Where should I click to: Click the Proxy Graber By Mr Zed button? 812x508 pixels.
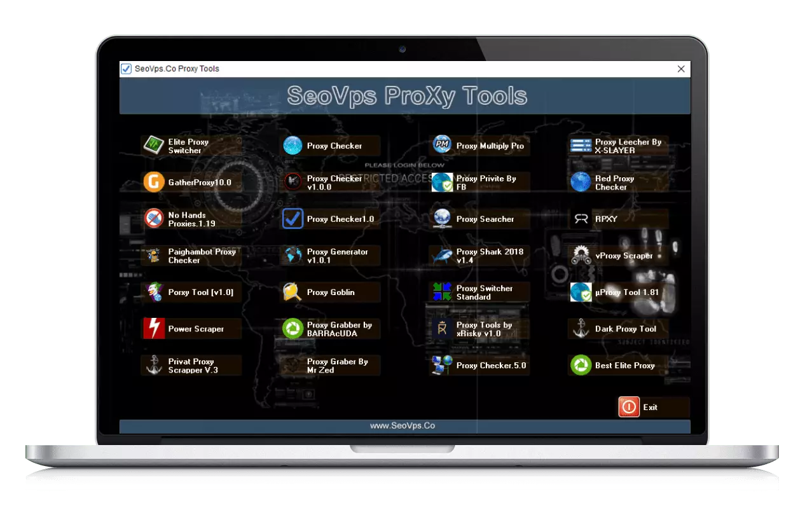tap(330, 366)
